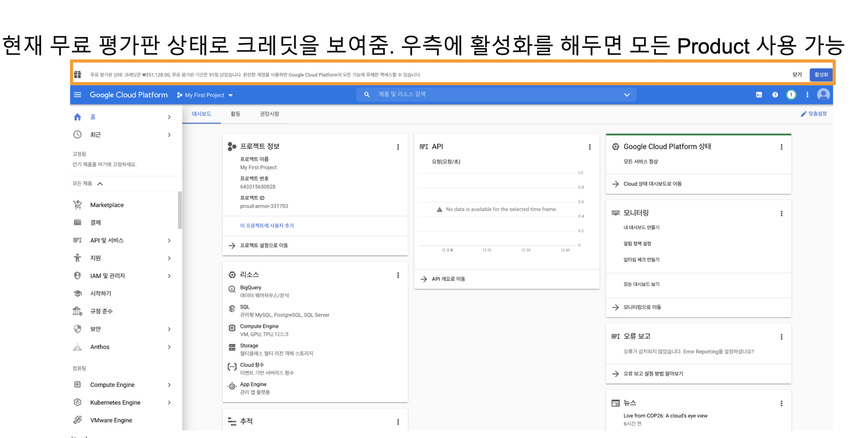The height and width of the screenshot is (438, 868).
Task: Click the user account avatar
Action: (x=823, y=95)
